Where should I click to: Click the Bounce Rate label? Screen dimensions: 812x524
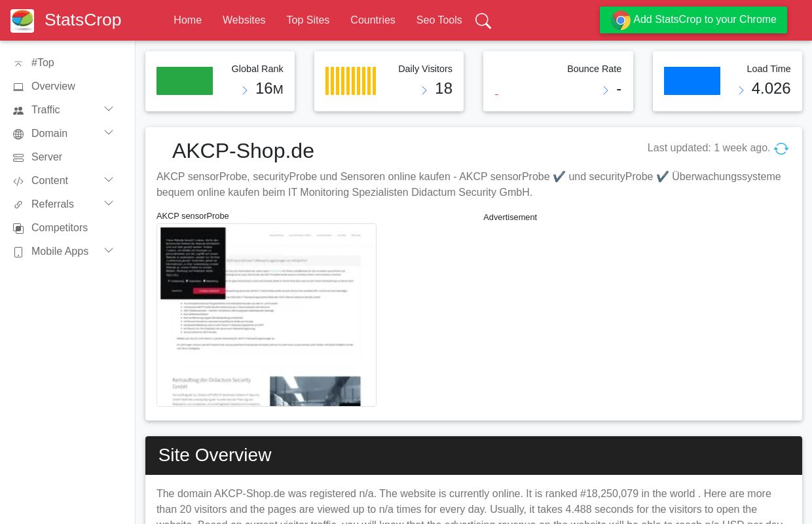pyautogui.click(x=594, y=69)
